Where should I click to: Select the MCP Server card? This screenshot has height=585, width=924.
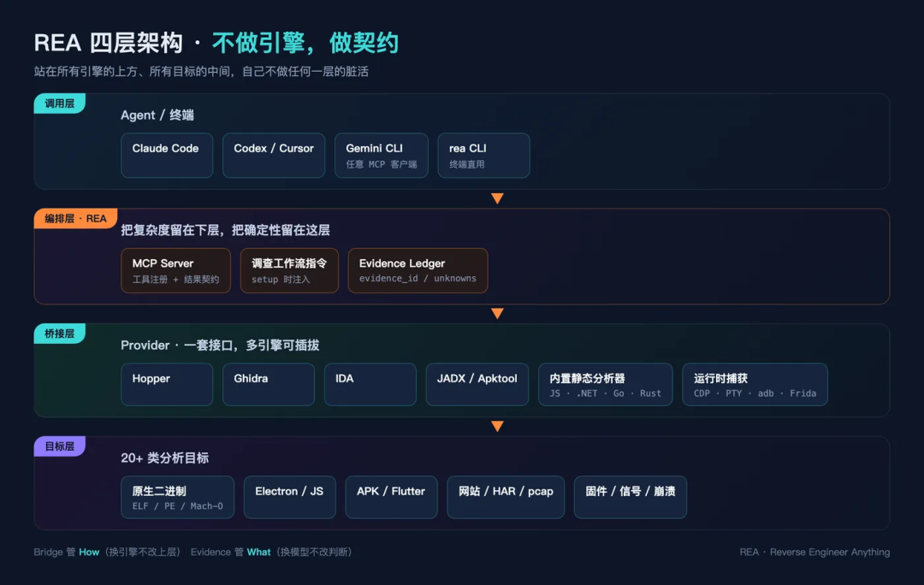175,270
